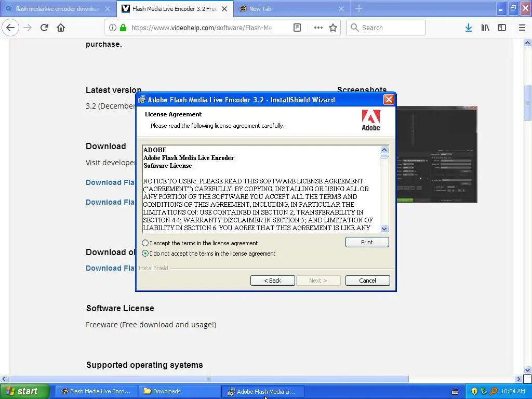The image size is (532, 399).
Task: Click the license text scroll down arrow
Action: [384, 229]
